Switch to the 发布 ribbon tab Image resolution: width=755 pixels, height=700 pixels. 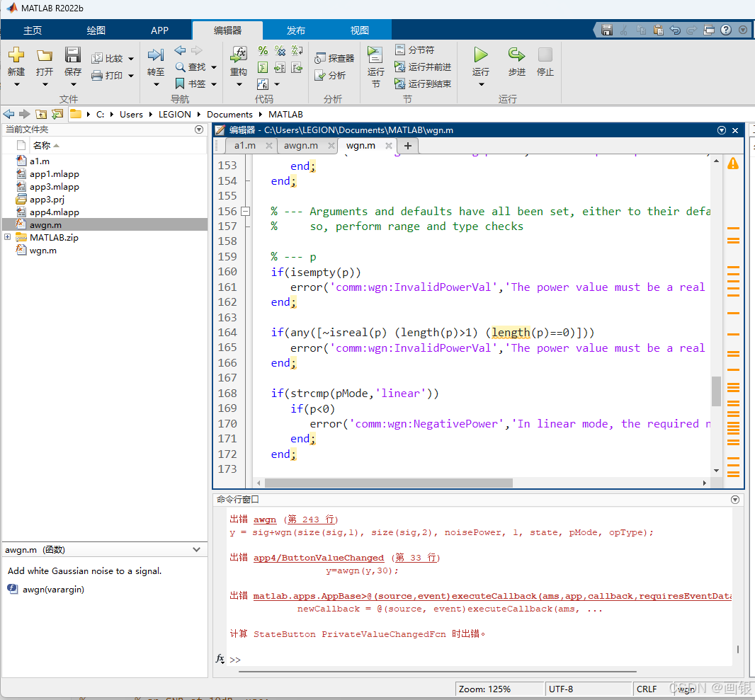(295, 30)
